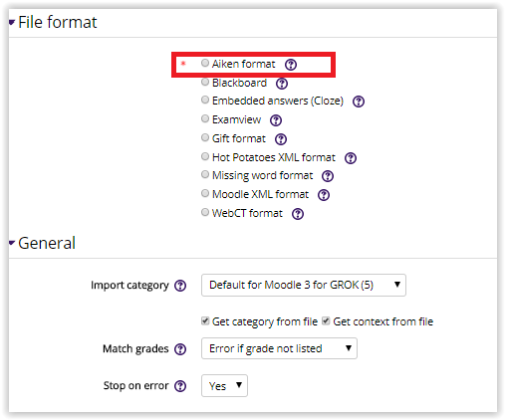Collapse the General section
The width and height of the screenshot is (505, 420).
(12, 243)
